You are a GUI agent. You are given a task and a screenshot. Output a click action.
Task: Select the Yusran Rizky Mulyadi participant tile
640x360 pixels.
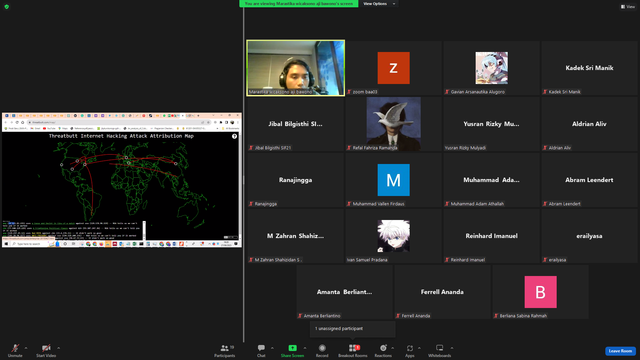tap(491, 124)
